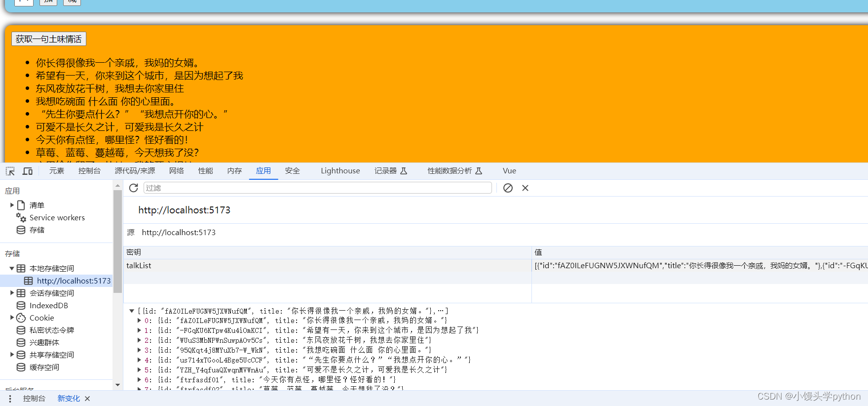868x406 pixels.
Task: Open the 源代码/来源 tab
Action: 135,171
